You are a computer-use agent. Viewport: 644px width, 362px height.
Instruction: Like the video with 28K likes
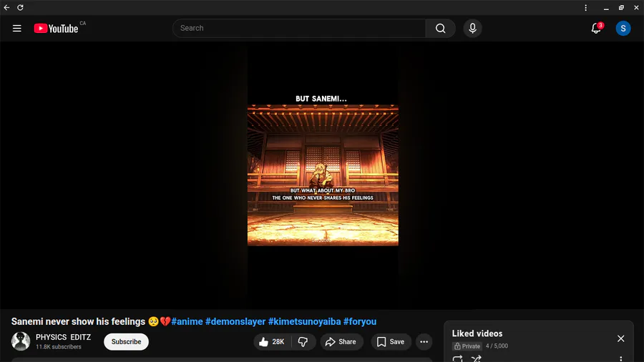point(272,341)
